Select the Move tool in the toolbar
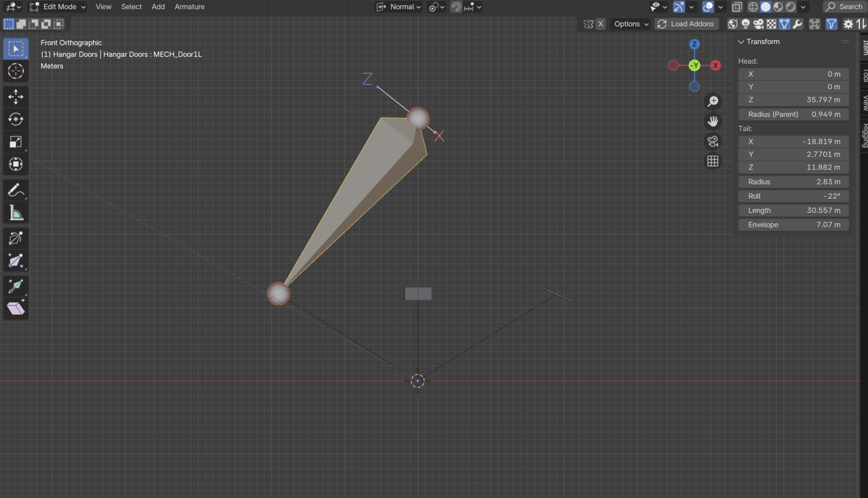The height and width of the screenshot is (498, 868). (x=16, y=97)
